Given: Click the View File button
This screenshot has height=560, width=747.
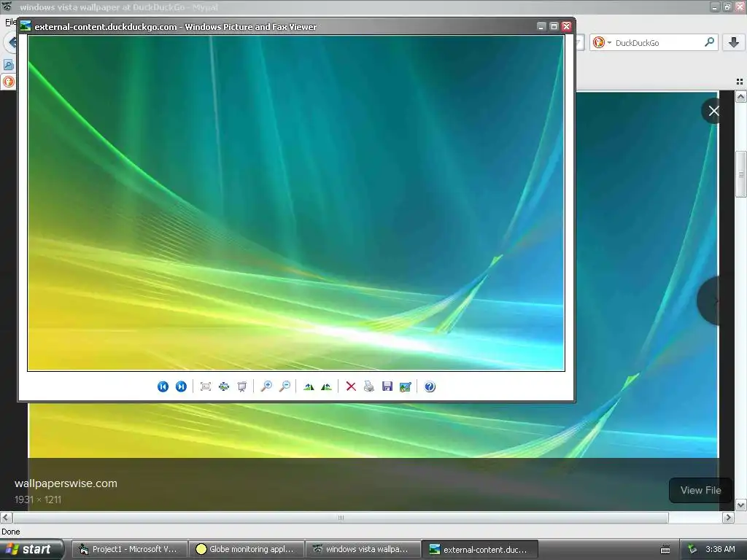Looking at the screenshot, I should click(700, 491).
